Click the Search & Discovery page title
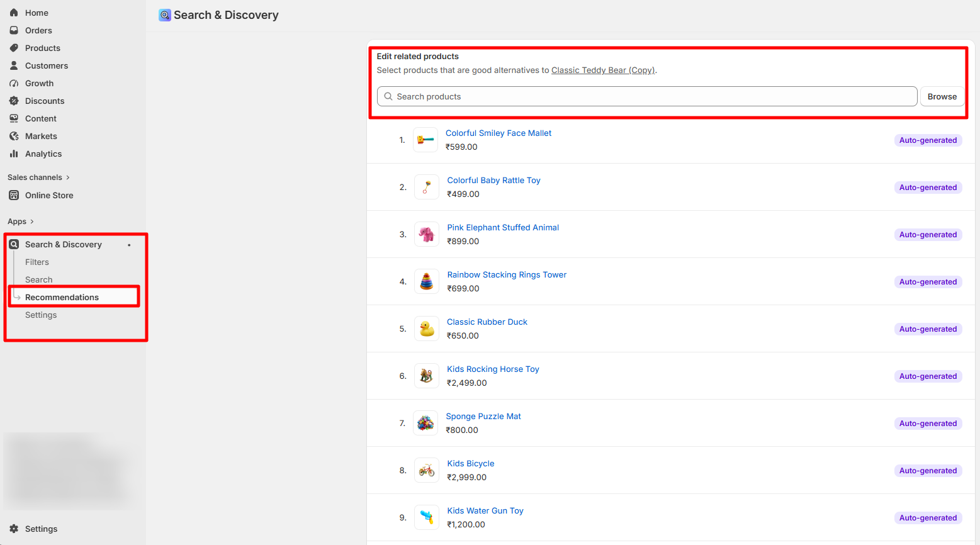This screenshot has width=980, height=545. tap(226, 15)
